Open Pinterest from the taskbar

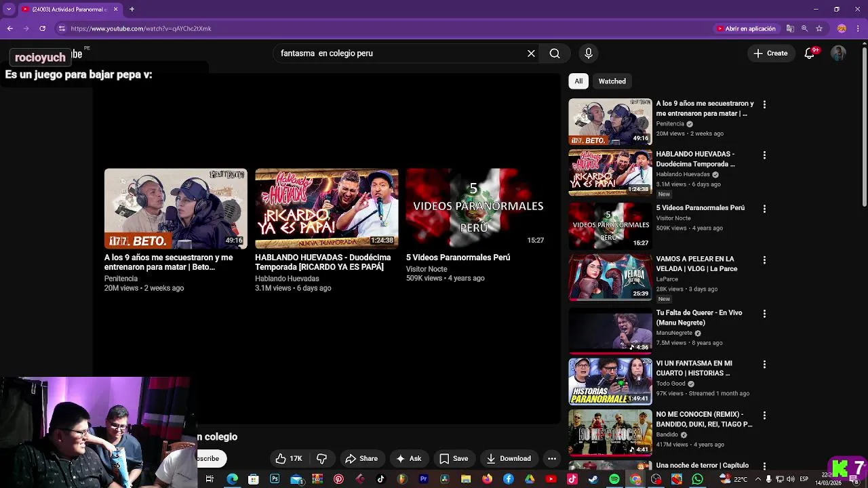[338, 479]
